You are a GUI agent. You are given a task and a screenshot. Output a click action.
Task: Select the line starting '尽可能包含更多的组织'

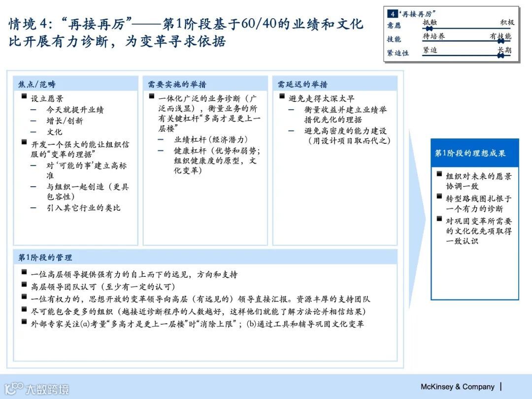(x=199, y=311)
